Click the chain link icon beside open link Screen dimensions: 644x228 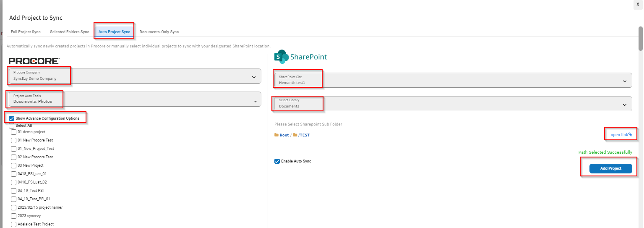pyautogui.click(x=630, y=134)
